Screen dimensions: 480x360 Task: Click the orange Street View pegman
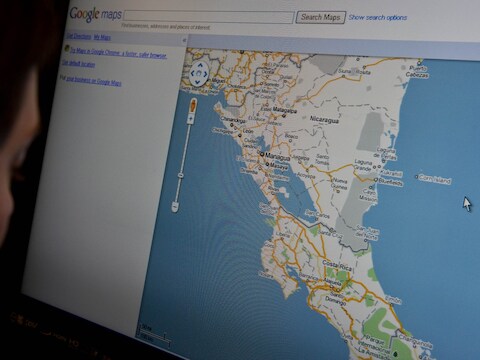(193, 106)
